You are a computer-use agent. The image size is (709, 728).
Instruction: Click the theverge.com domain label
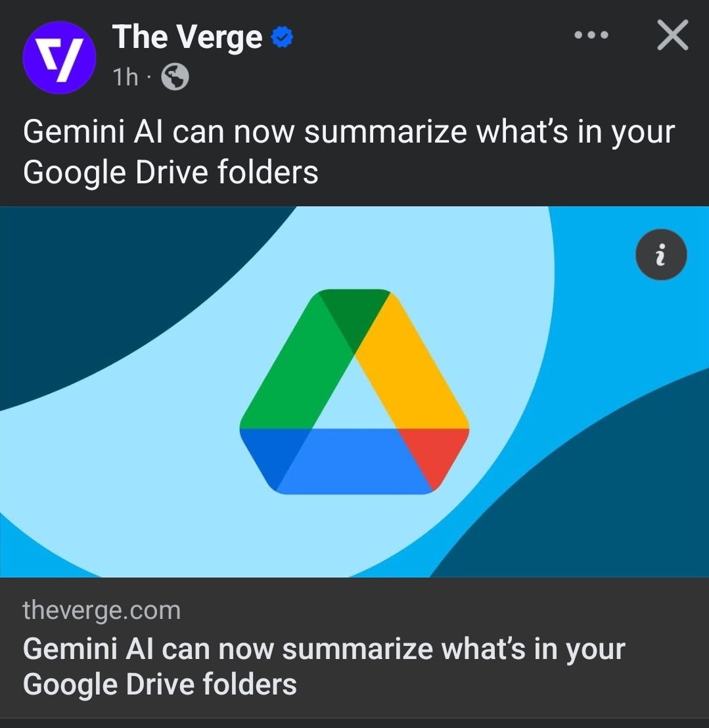101,610
